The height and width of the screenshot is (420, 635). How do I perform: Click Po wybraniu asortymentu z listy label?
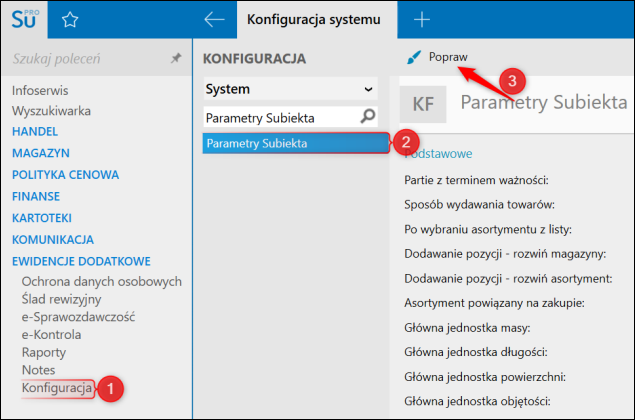click(488, 229)
